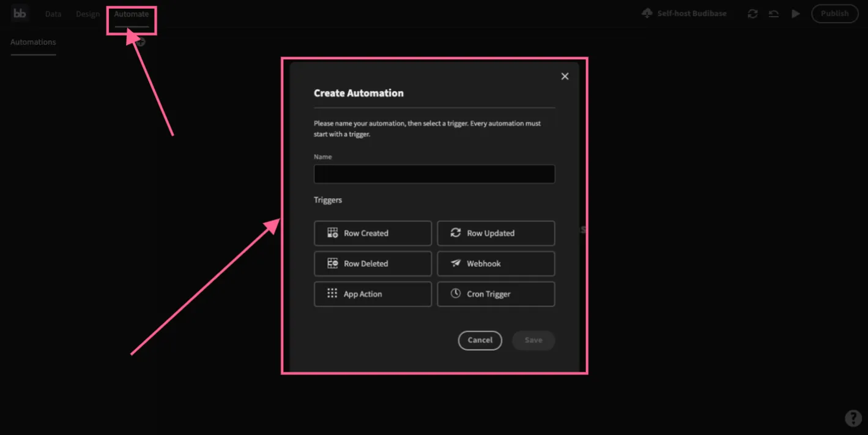Image resolution: width=868 pixels, height=435 pixels.
Task: Open the help question mark icon
Action: point(853,418)
